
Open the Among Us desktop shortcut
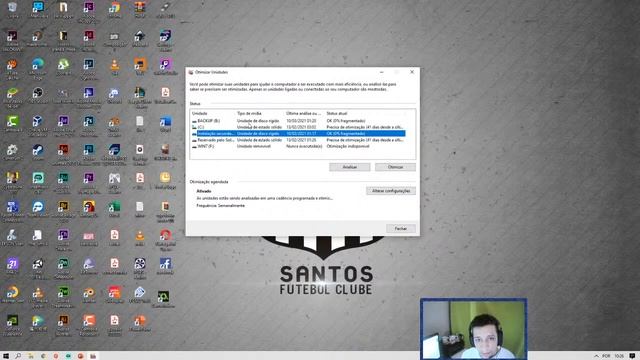click(89, 209)
